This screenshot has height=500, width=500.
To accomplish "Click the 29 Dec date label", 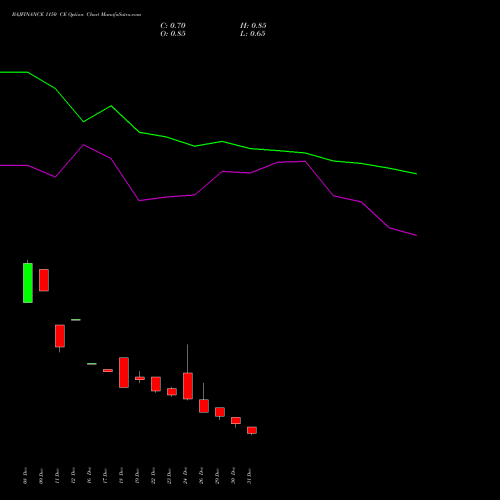I will click(x=218, y=476).
